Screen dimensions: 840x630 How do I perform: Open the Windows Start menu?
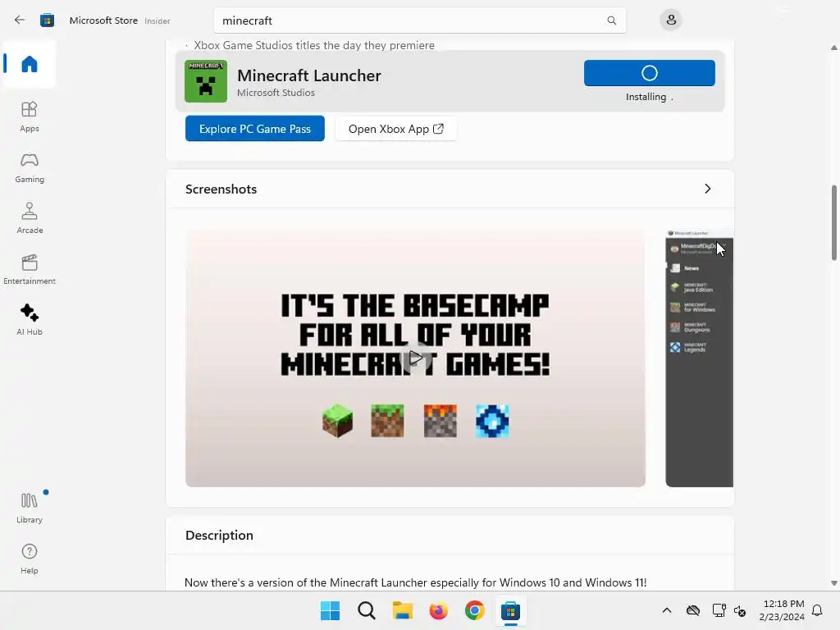coord(330,610)
